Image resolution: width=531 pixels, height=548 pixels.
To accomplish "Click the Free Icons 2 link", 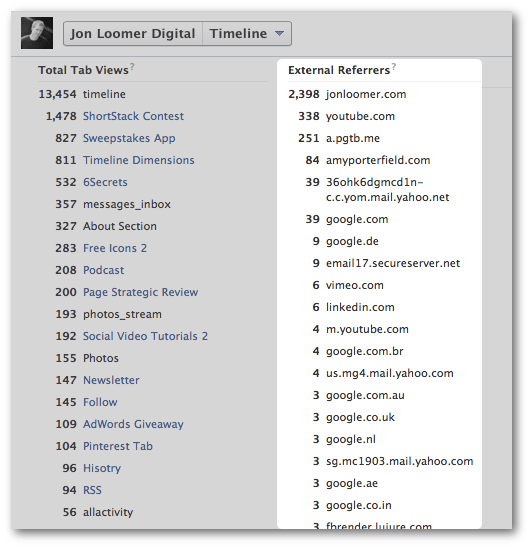I will 115,248.
